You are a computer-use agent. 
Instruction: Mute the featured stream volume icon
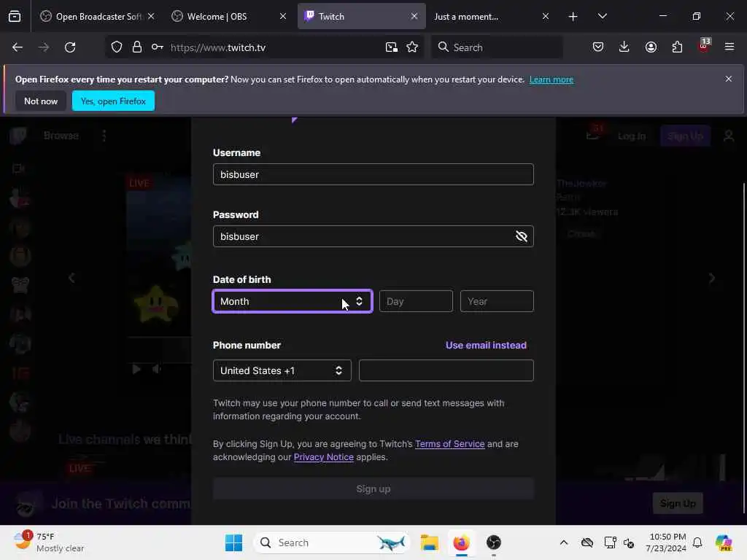(x=156, y=369)
